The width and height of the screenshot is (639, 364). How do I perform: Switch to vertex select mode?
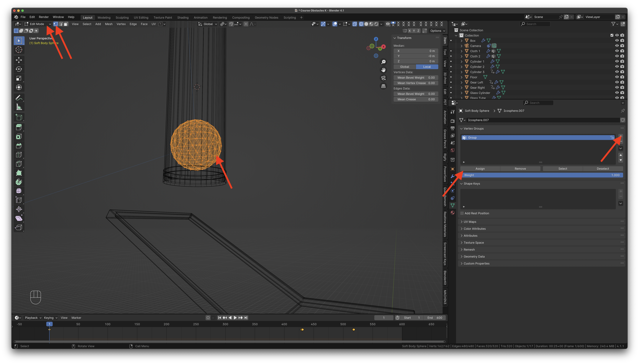click(x=56, y=24)
